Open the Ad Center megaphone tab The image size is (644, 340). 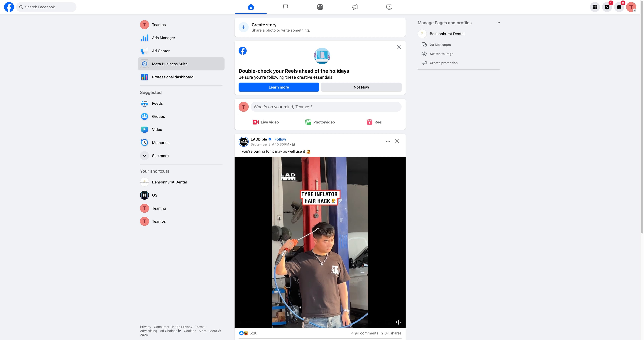[x=355, y=7]
